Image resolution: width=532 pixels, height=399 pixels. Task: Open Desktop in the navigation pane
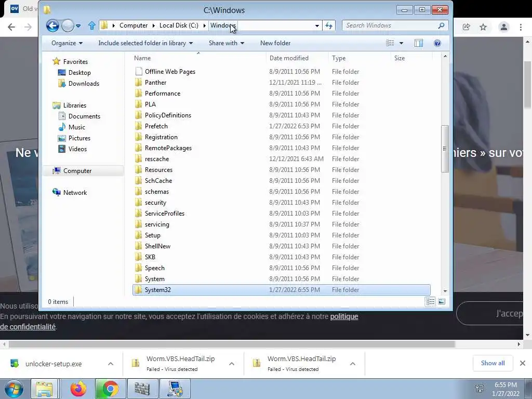click(79, 73)
